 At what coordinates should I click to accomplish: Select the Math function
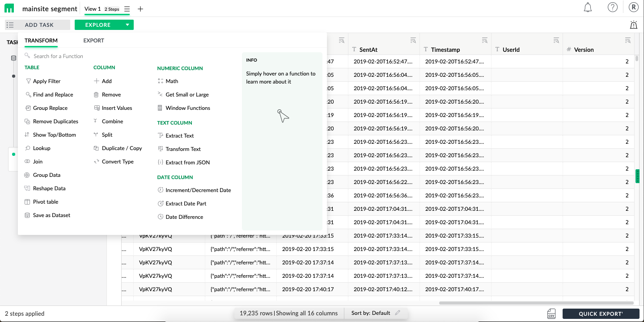pyautogui.click(x=168, y=81)
